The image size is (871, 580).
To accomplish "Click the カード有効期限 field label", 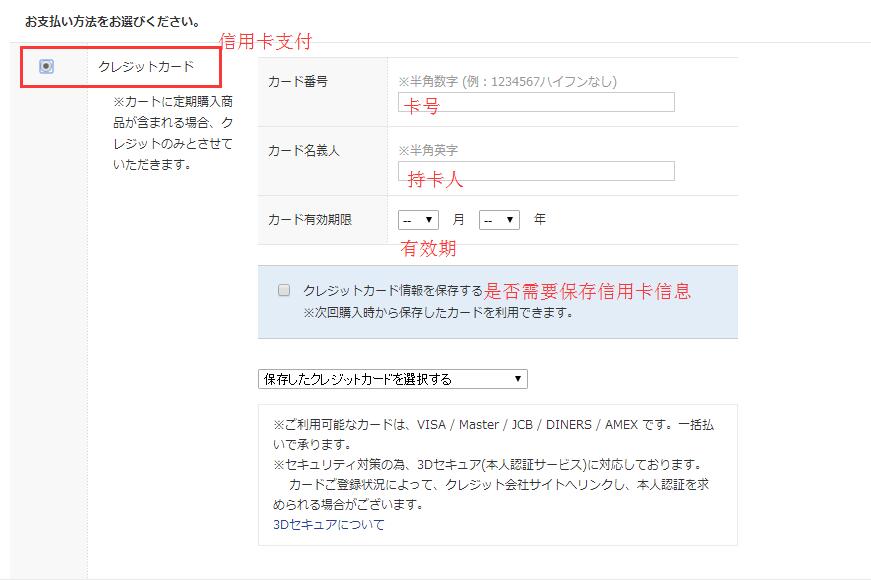I will click(x=310, y=220).
